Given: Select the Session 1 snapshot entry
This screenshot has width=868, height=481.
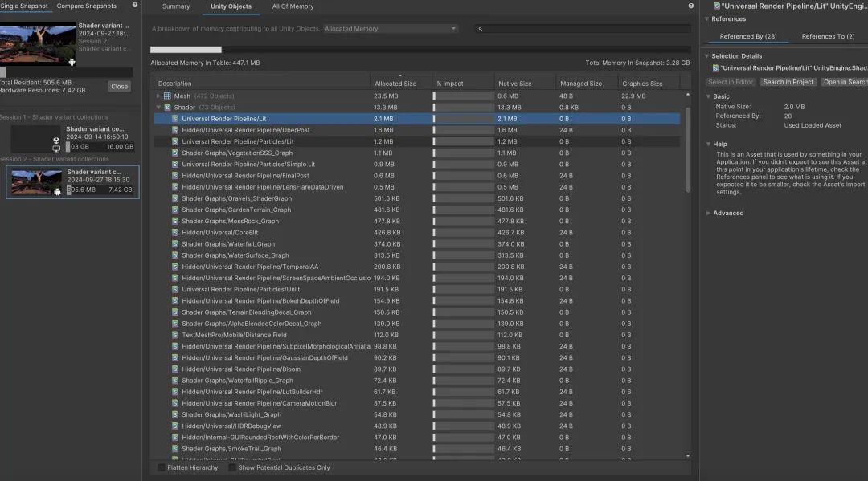Looking at the screenshot, I should tap(72, 138).
